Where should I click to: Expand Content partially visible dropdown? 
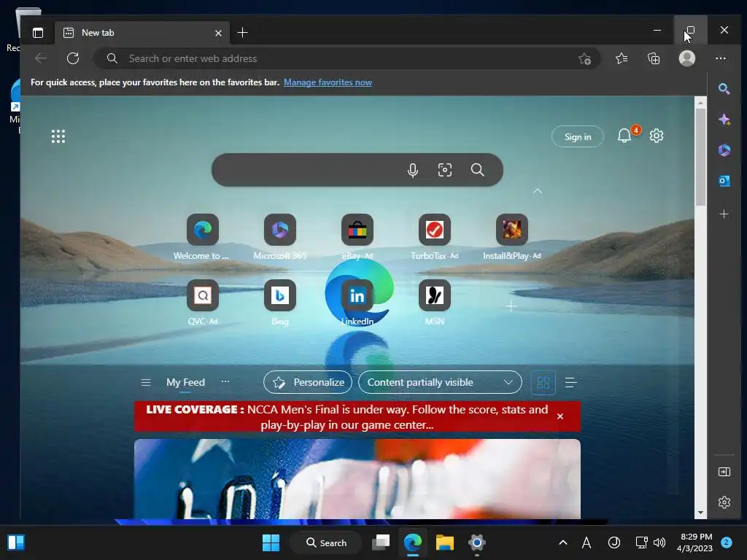tap(440, 382)
